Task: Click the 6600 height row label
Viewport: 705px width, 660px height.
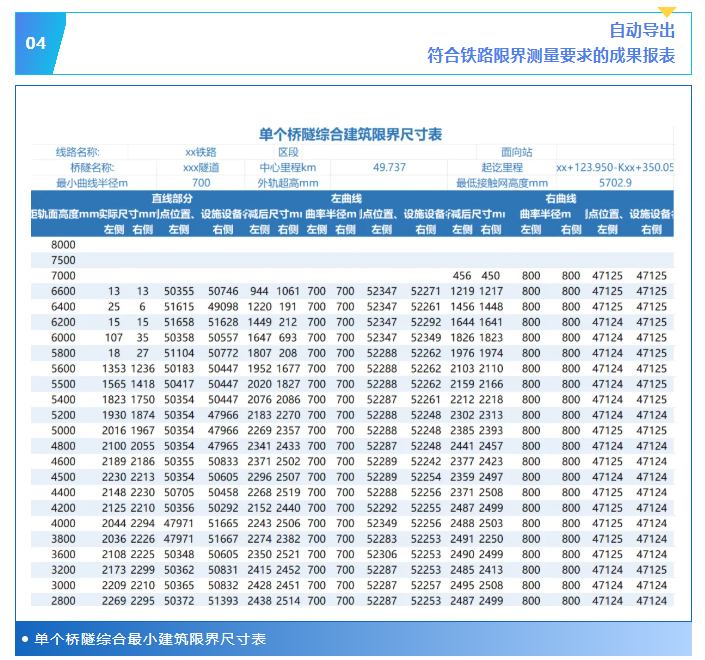Action: pos(63,291)
